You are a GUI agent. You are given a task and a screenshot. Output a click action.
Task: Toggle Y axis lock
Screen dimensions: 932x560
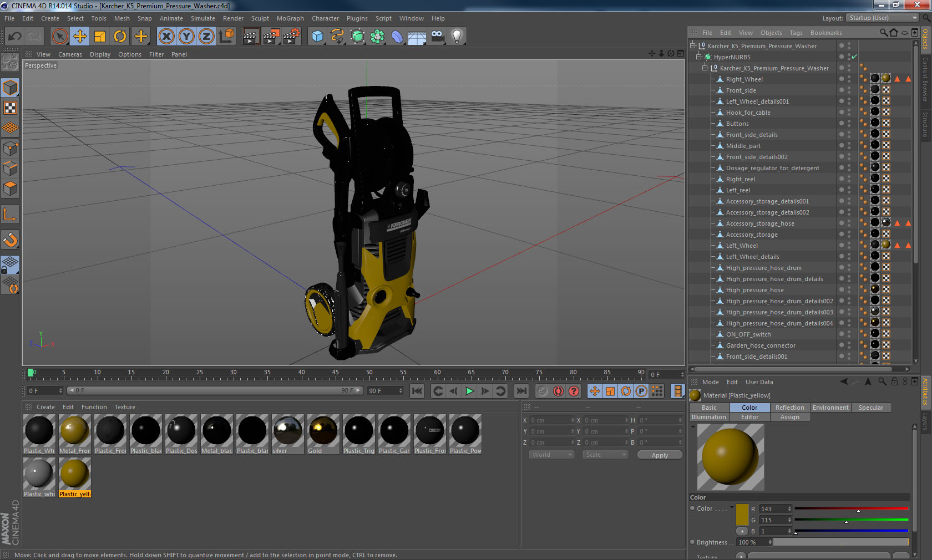click(x=186, y=37)
